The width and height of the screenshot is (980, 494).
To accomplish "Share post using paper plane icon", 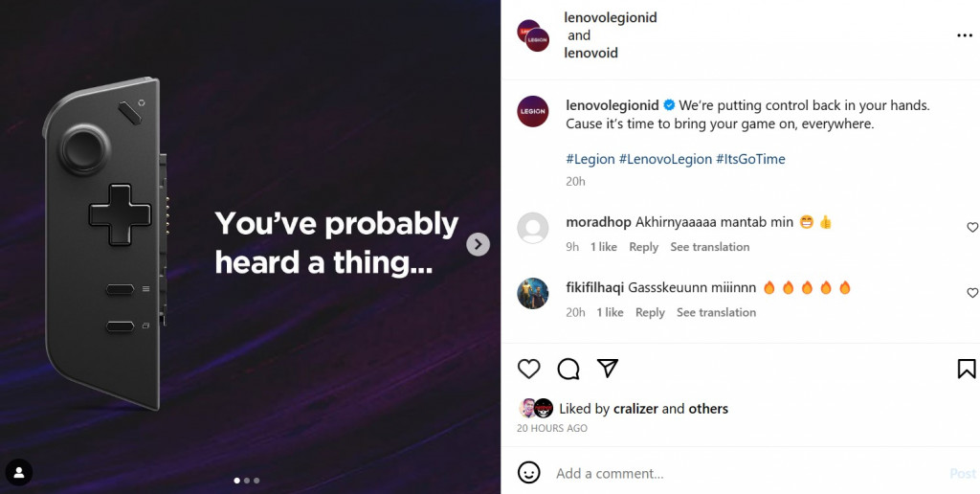I will point(608,369).
